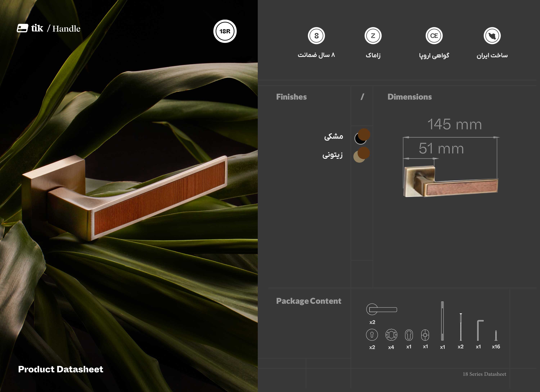
Task: Click the cylinder escutcheon icon
Action: point(409,335)
